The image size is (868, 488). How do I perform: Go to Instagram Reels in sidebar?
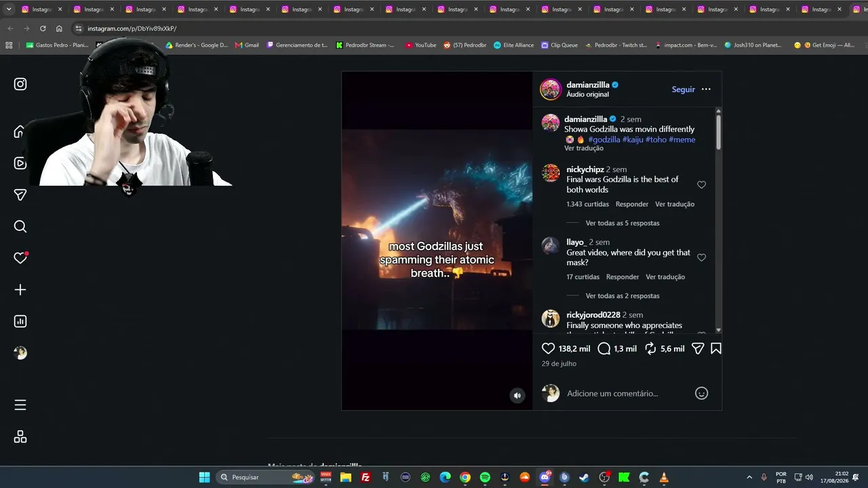(20, 163)
